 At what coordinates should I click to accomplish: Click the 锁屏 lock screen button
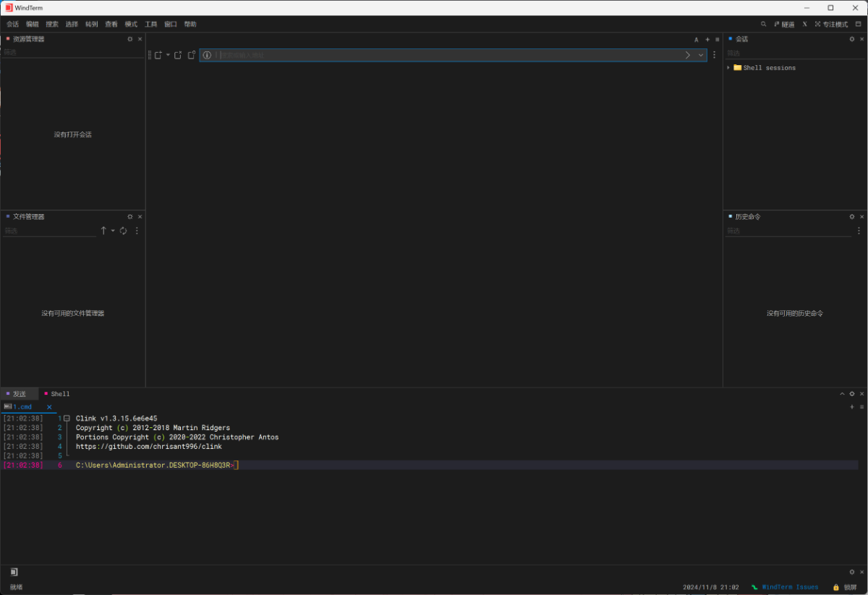pyautogui.click(x=845, y=587)
